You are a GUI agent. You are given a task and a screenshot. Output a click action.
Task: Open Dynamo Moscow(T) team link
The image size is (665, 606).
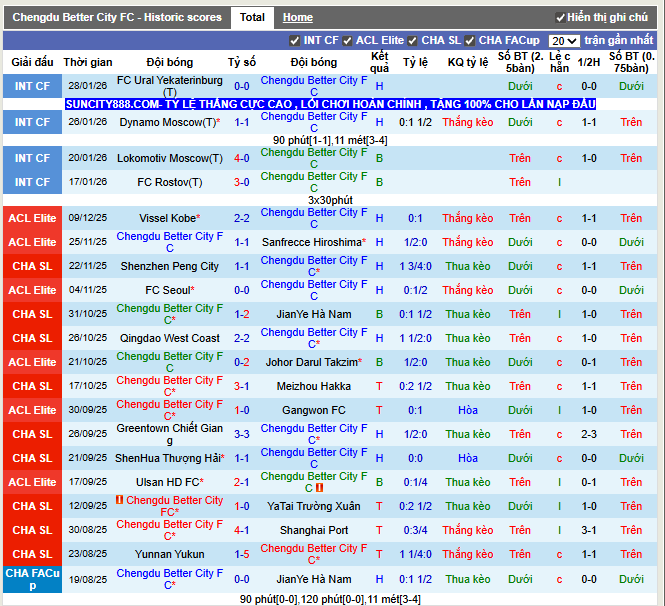click(168, 122)
